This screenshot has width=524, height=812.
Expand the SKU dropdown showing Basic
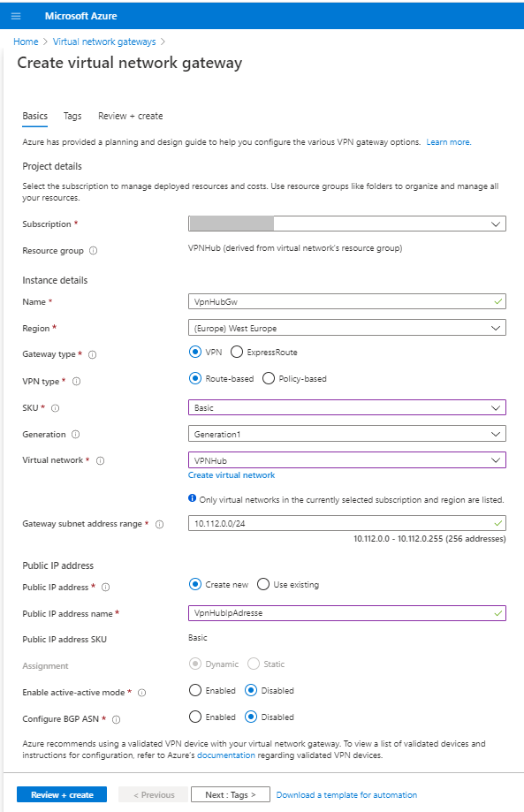pyautogui.click(x=347, y=407)
